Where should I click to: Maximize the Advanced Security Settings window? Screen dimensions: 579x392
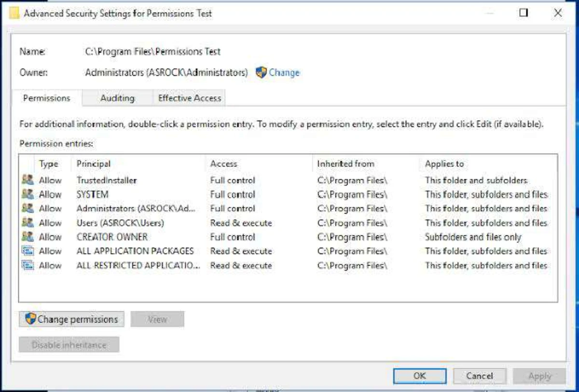click(x=524, y=13)
